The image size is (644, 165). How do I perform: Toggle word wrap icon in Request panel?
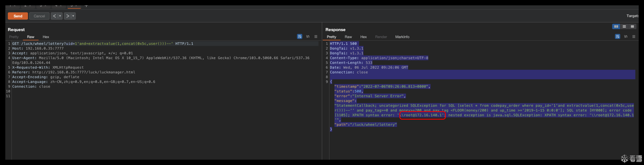pos(300,37)
